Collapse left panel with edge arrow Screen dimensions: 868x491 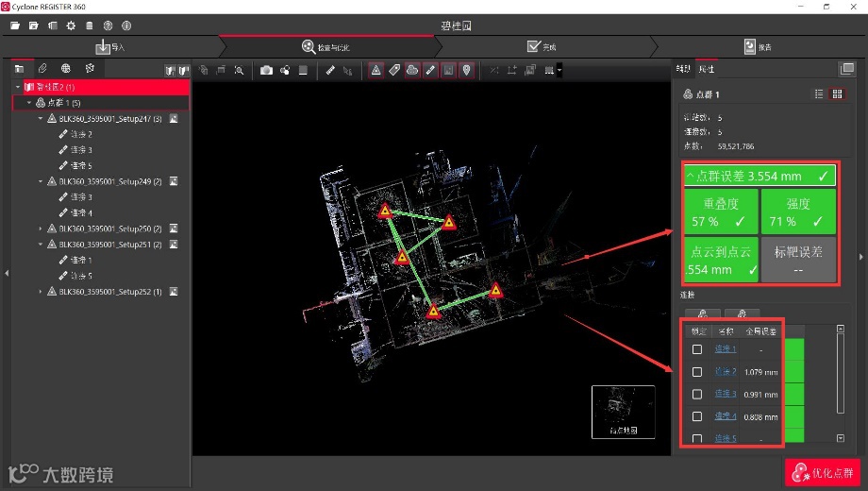6,273
